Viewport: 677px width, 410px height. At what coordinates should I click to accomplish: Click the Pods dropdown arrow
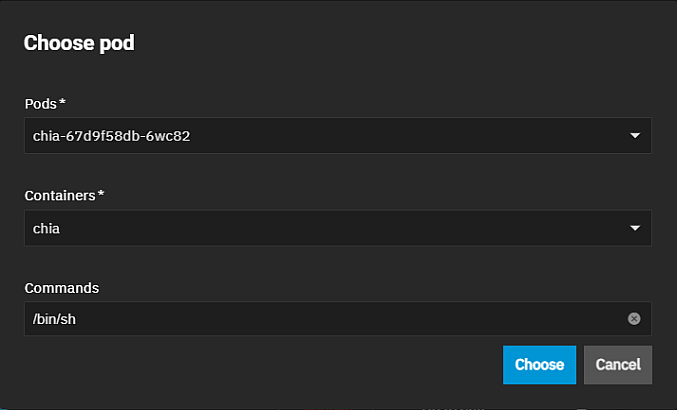[635, 136]
